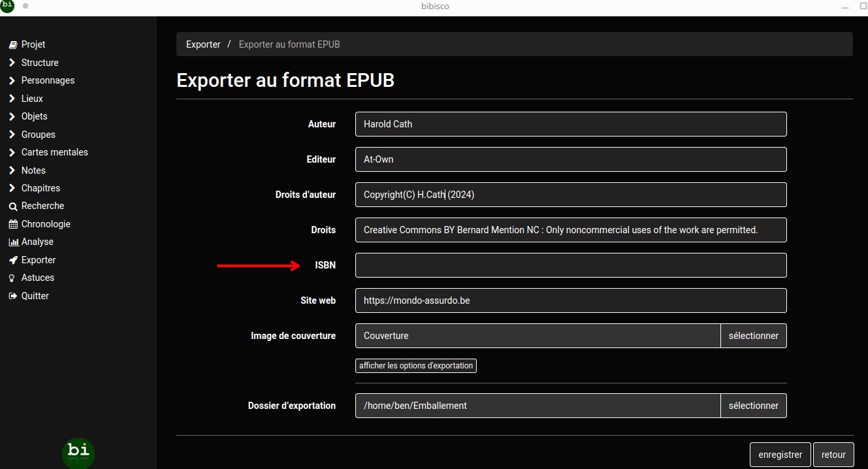Click the rocket icon beside Exporter
This screenshot has height=469, width=868.
pos(12,260)
